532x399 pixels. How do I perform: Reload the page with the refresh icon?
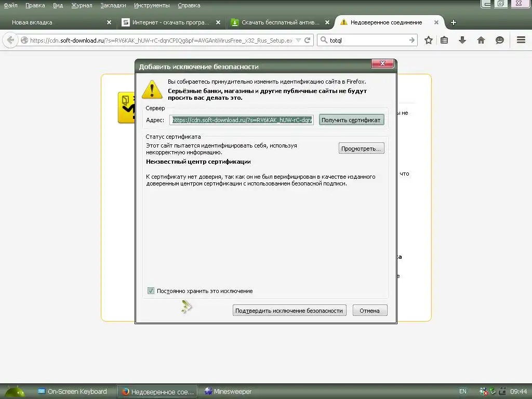click(308, 40)
